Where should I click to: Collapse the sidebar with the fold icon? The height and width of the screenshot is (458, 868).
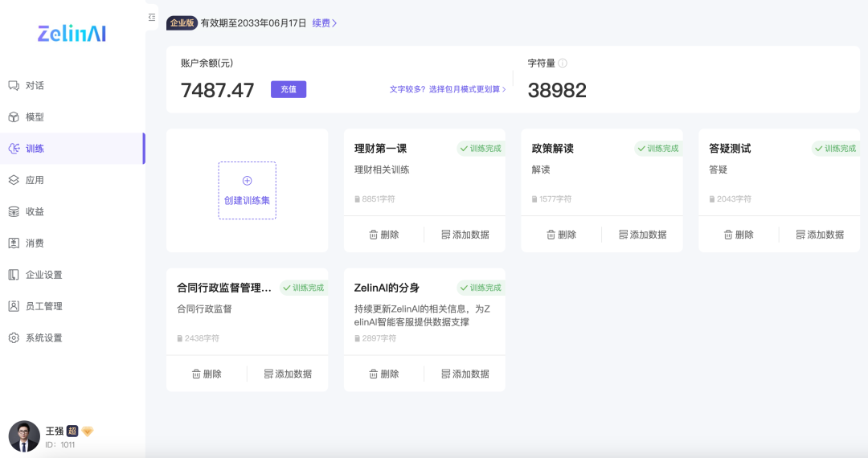pyautogui.click(x=152, y=18)
